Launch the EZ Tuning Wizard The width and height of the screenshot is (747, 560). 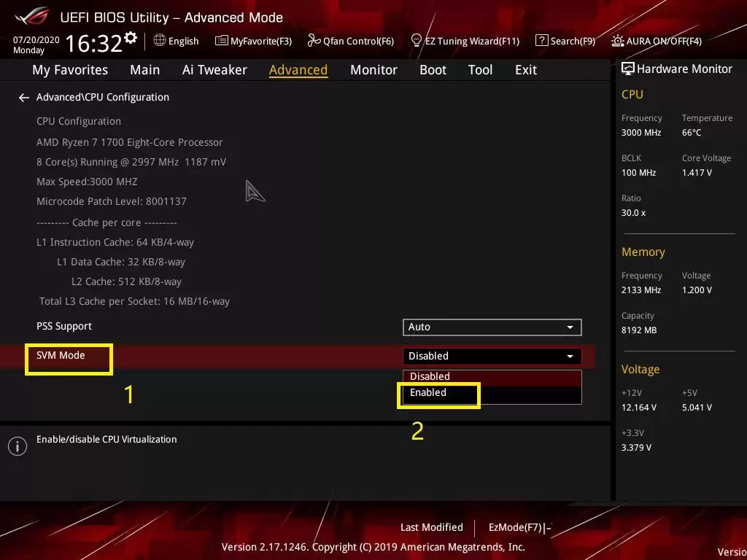[x=465, y=41]
